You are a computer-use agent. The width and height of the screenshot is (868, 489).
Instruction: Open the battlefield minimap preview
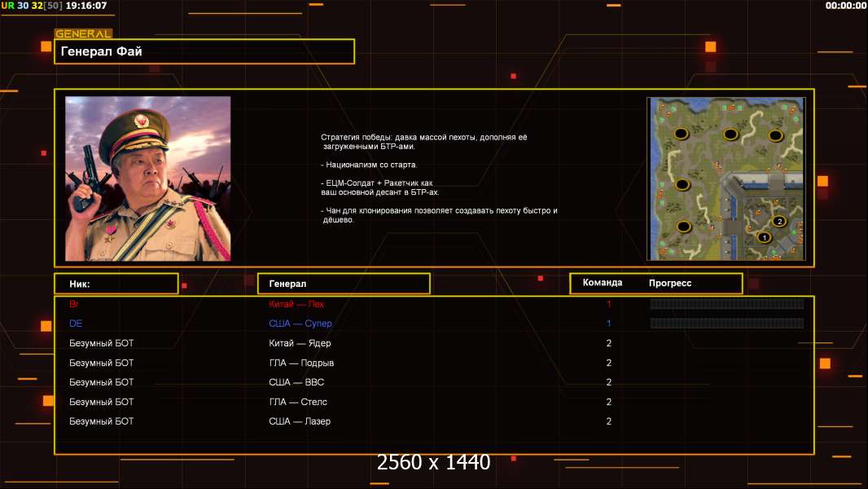point(726,178)
